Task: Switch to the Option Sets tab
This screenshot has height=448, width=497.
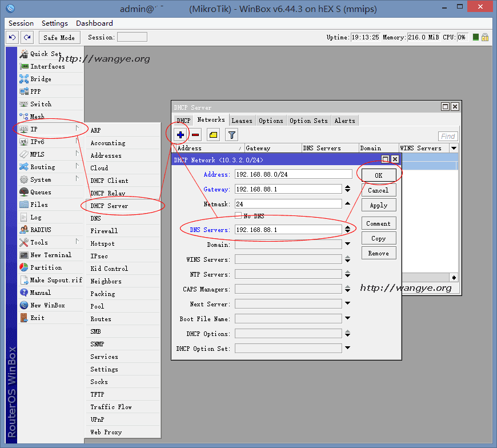Action: click(308, 121)
